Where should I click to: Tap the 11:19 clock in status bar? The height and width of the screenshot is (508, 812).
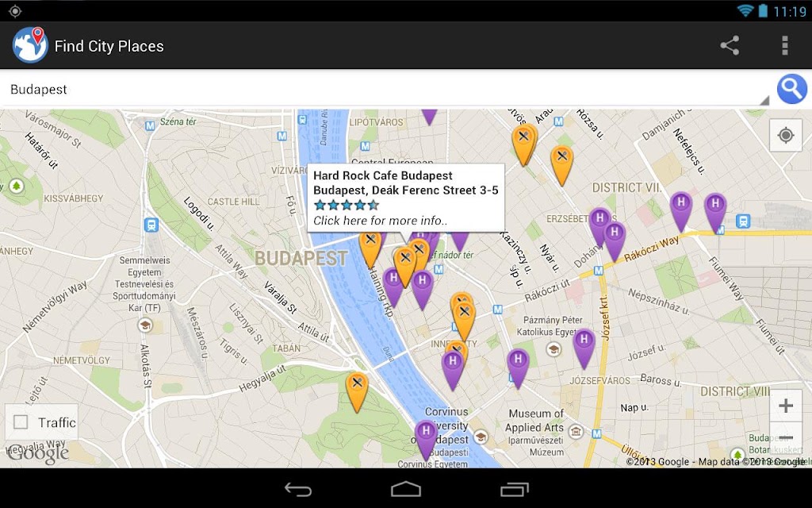(x=789, y=11)
